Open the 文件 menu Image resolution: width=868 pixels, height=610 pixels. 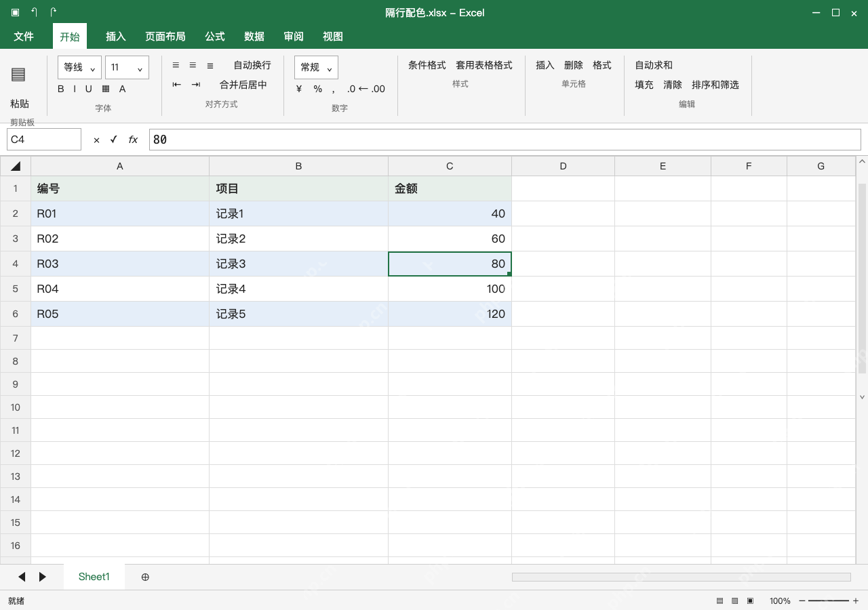pyautogui.click(x=24, y=37)
